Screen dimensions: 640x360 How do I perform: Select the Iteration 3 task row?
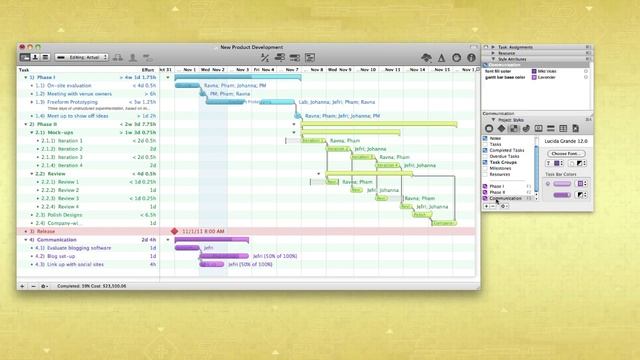(88, 157)
